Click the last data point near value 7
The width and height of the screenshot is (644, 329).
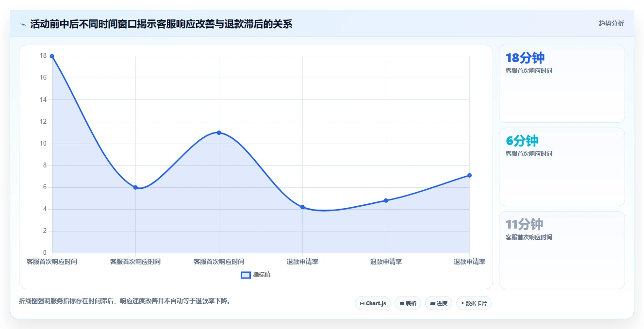469,175
